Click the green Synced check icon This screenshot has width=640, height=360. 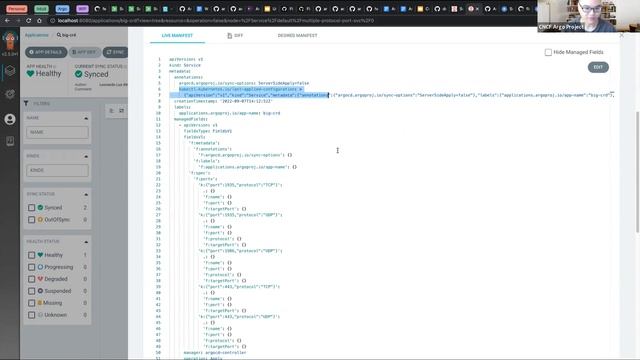(78, 74)
